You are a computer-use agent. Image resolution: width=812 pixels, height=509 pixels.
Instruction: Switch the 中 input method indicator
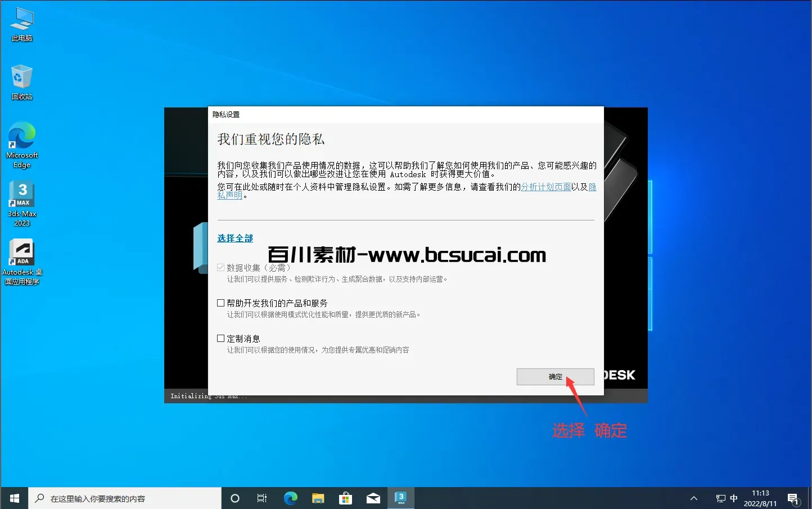734,498
